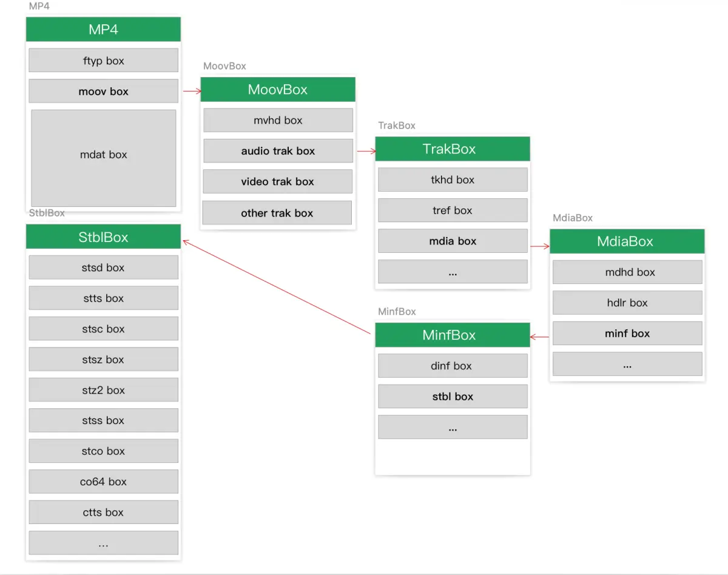Select the stco box row
The height and width of the screenshot is (575, 728).
tap(103, 451)
